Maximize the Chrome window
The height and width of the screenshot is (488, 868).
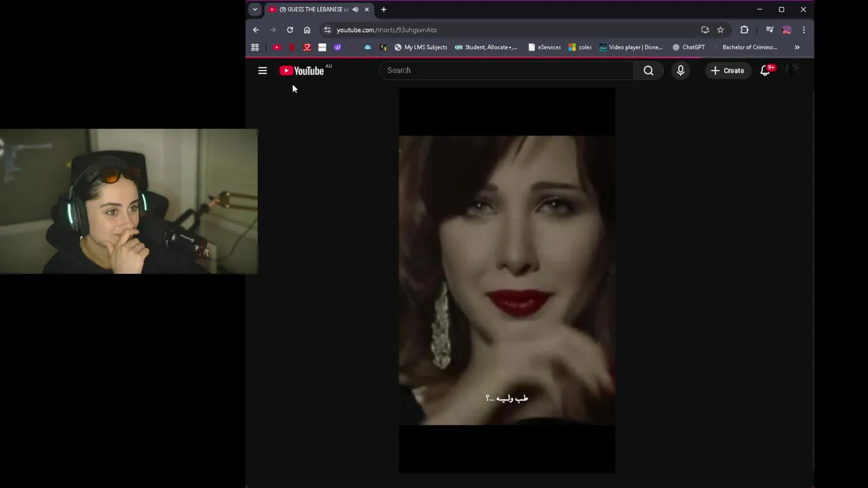click(781, 9)
